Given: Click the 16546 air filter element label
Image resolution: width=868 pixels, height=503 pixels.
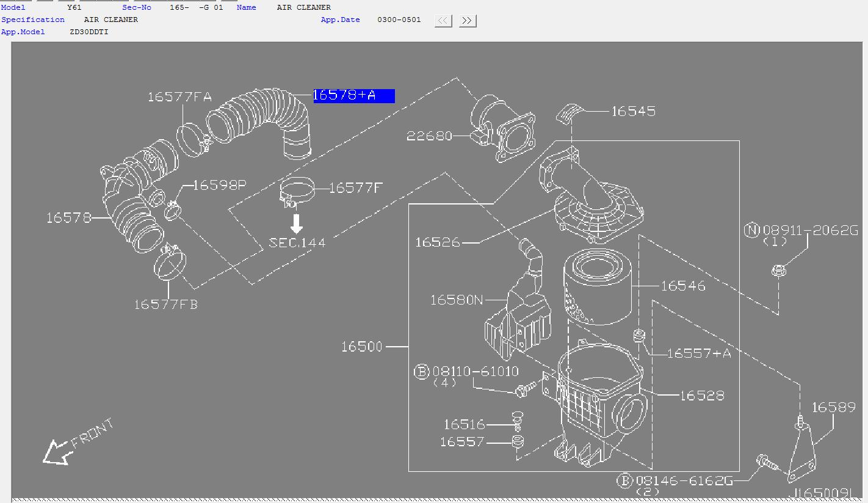Looking at the screenshot, I should pyautogui.click(x=683, y=286).
